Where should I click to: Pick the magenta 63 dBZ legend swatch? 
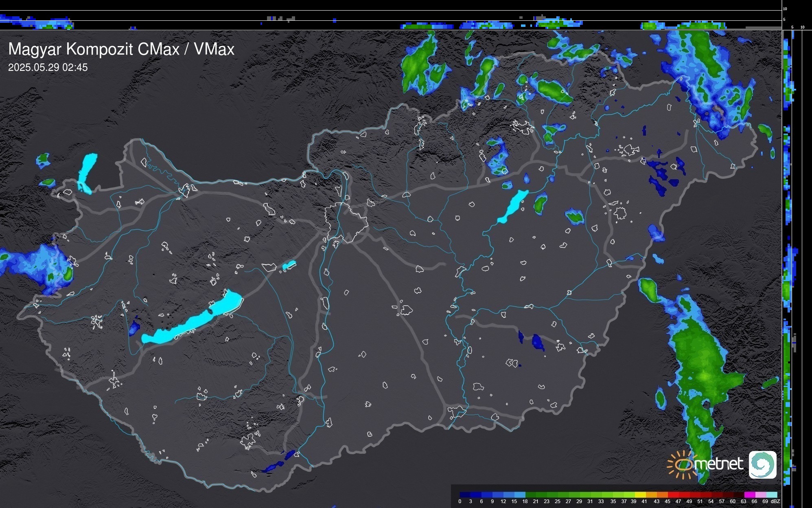click(x=749, y=495)
